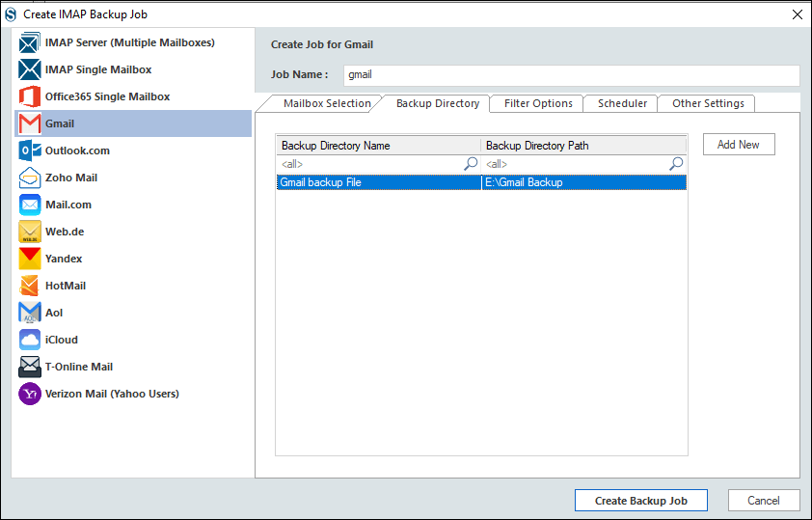Select the IMAP Server (Multiple Mailboxes) icon
This screenshot has width=812, height=520.
click(30, 42)
